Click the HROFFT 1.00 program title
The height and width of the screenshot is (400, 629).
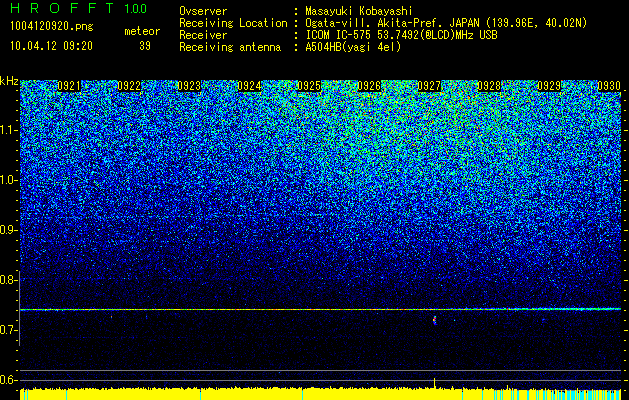[79, 8]
